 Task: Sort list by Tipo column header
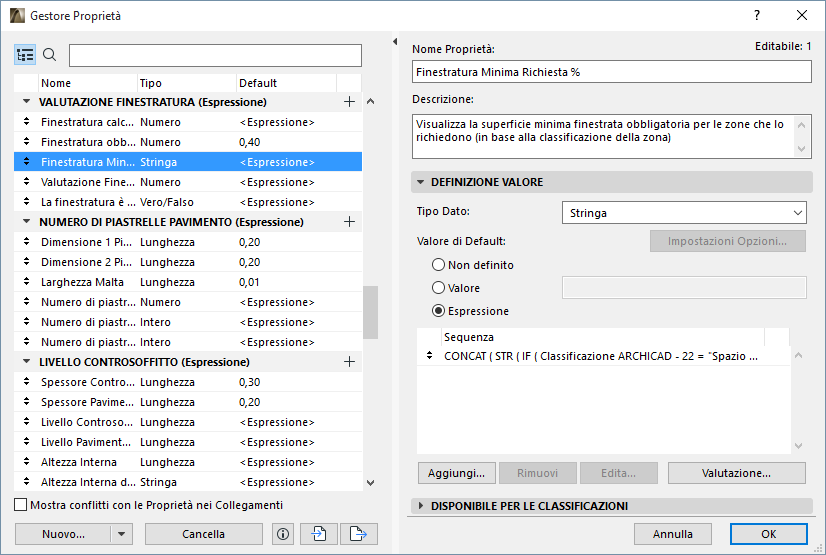click(187, 83)
